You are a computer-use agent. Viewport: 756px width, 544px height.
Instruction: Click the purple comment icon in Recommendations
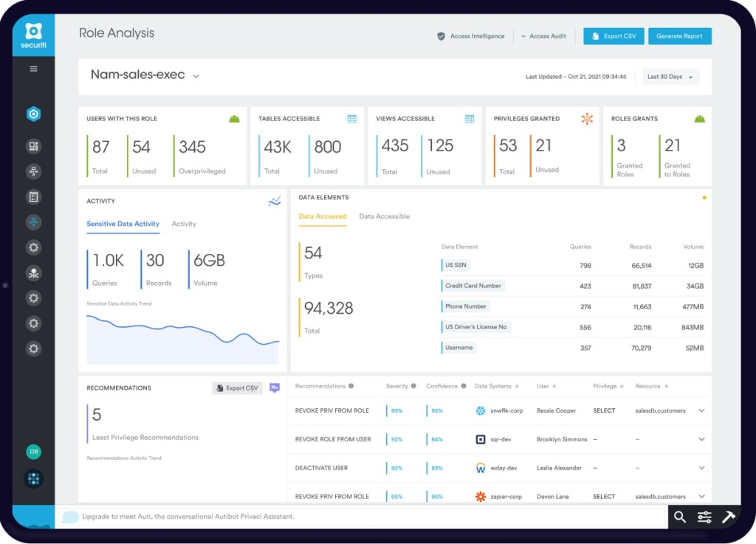click(275, 388)
